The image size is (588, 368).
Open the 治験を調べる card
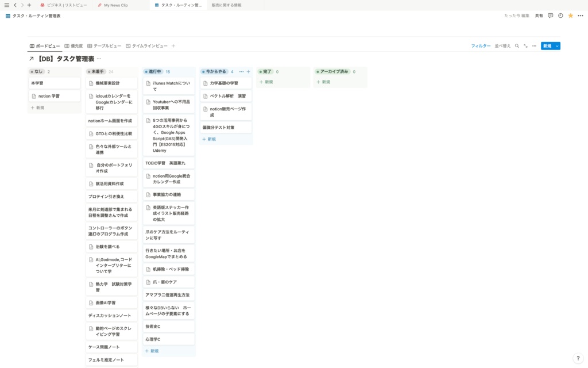click(111, 247)
